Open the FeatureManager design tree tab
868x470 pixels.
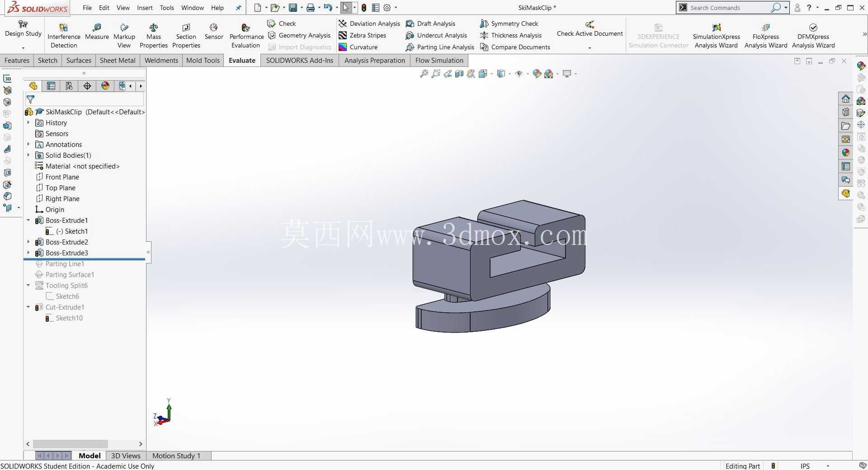point(33,86)
